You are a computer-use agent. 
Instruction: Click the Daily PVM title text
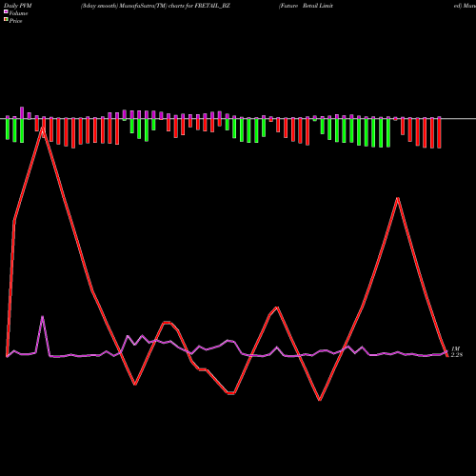[18, 6]
